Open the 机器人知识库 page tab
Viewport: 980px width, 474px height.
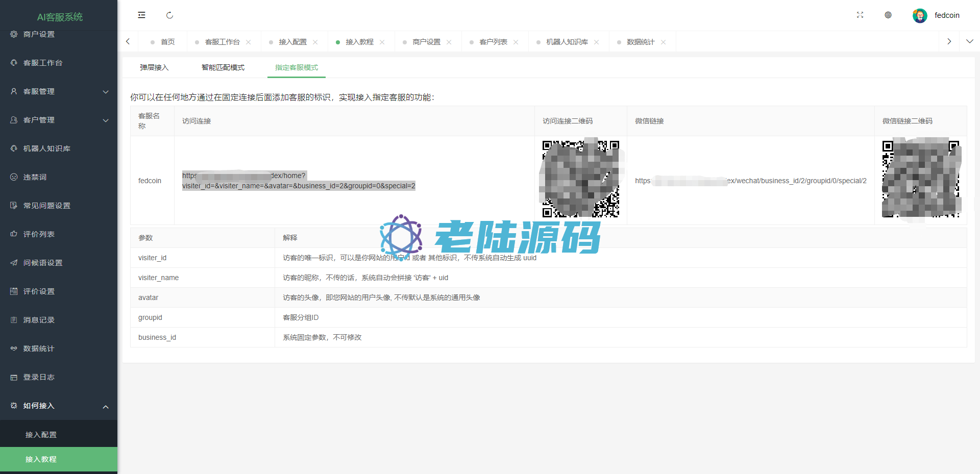[567, 42]
